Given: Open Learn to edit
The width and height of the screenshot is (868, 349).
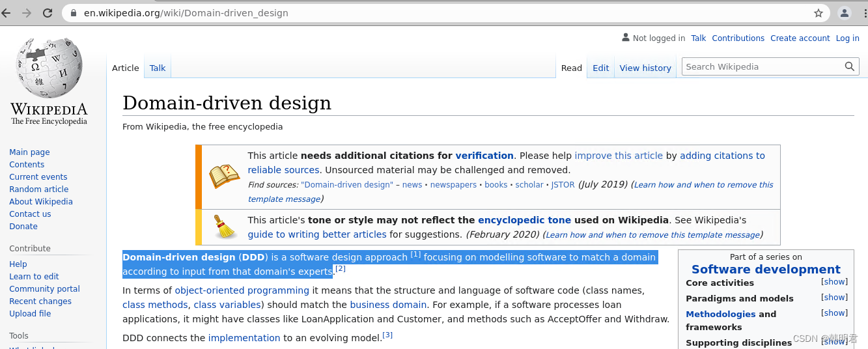Looking at the screenshot, I should 34,277.
